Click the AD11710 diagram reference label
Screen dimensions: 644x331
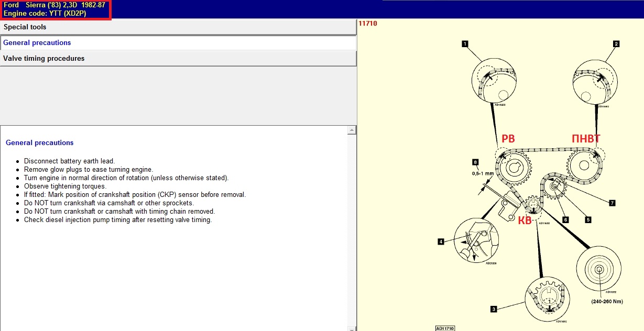coord(445,328)
